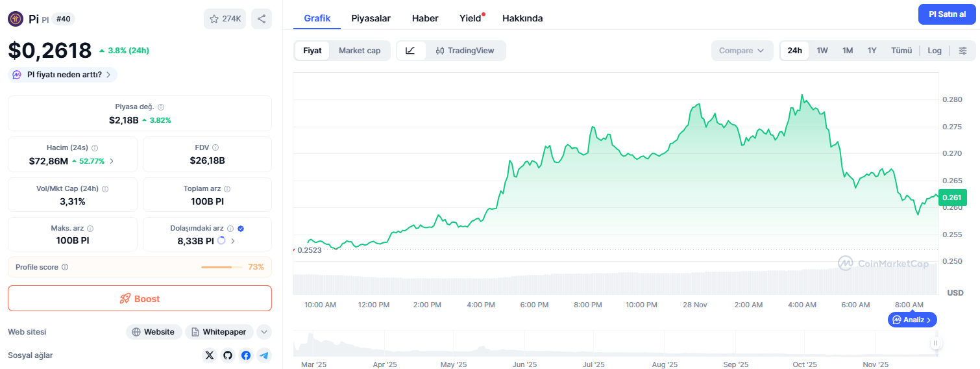The height and width of the screenshot is (369, 980).
Task: Click the verified badge beside Dolaşımdaki arz
Action: (241, 229)
